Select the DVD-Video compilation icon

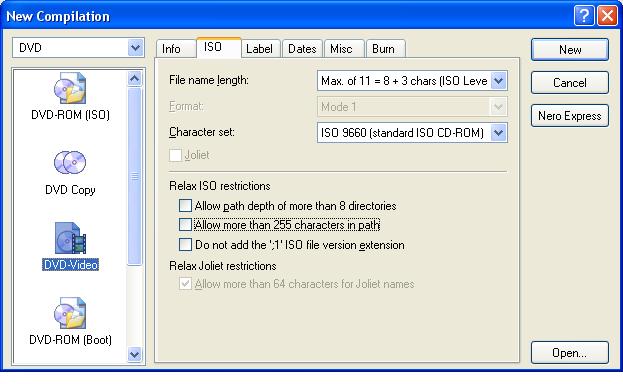point(70,238)
